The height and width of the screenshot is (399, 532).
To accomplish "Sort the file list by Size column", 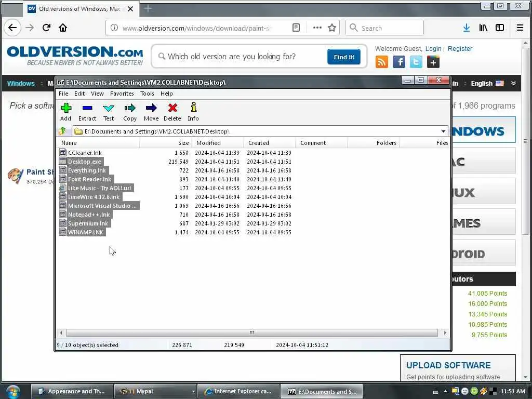I will [166, 143].
